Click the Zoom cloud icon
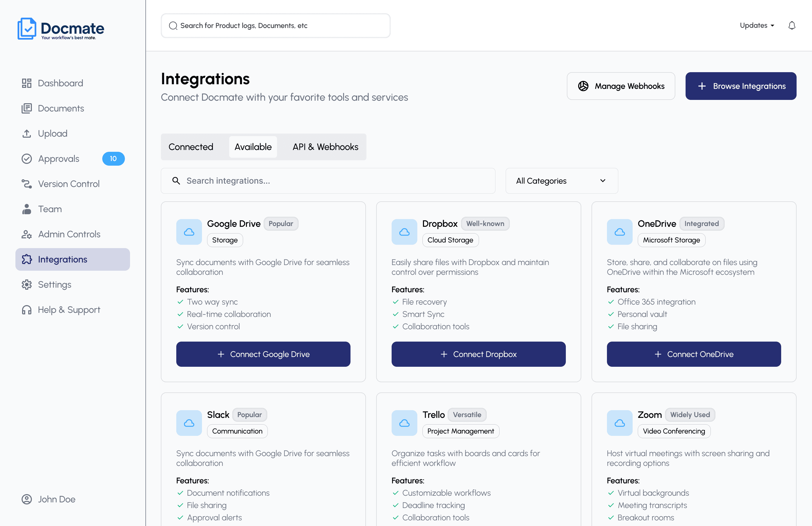The width and height of the screenshot is (812, 526). (620, 423)
